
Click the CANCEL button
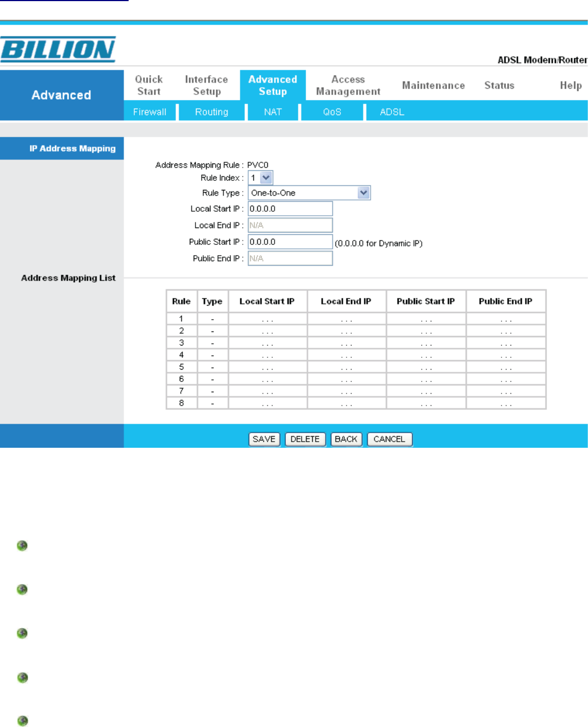coord(389,439)
